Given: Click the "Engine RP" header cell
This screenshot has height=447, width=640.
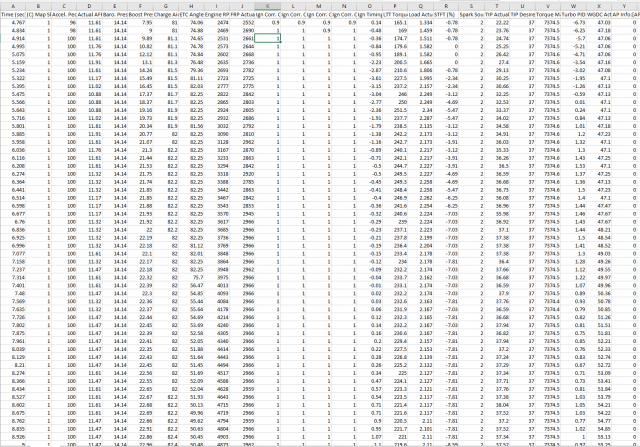Looking at the screenshot, I should tap(216, 14).
